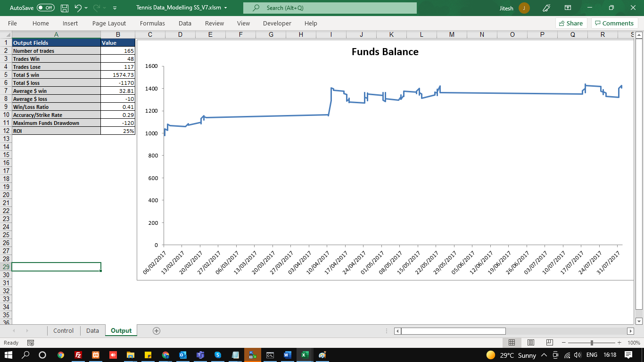The height and width of the screenshot is (362, 644).
Task: Open the Formulas ribbon tab
Action: point(152,23)
